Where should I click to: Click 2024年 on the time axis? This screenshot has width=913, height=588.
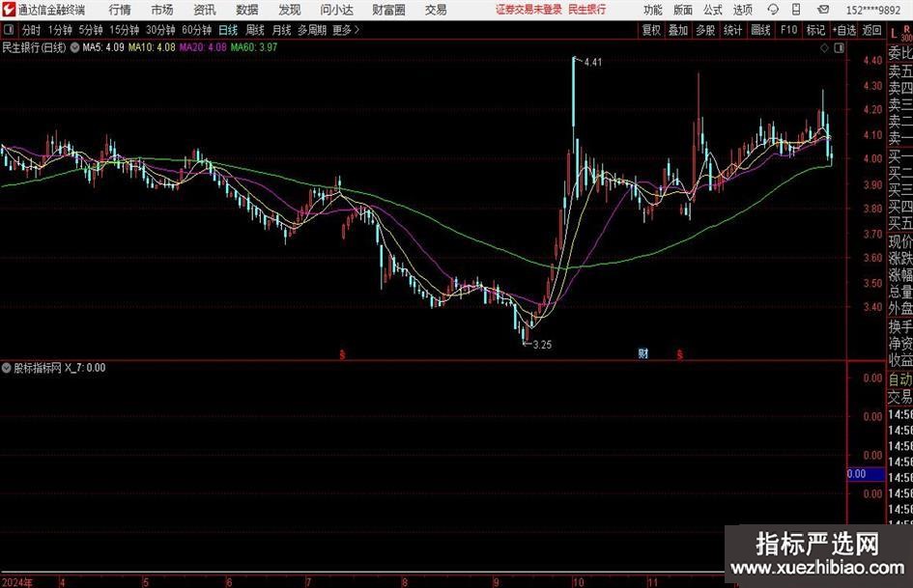17,582
